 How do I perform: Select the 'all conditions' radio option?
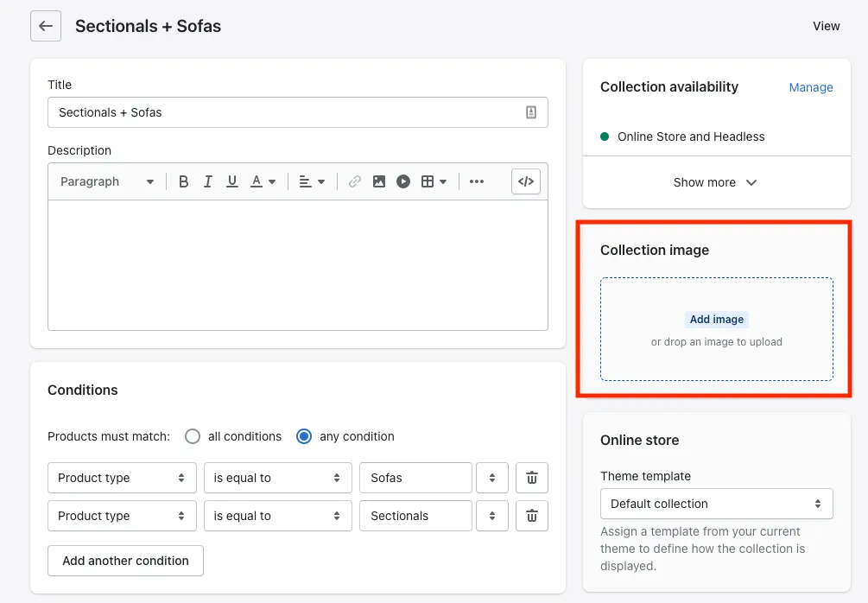click(x=193, y=436)
